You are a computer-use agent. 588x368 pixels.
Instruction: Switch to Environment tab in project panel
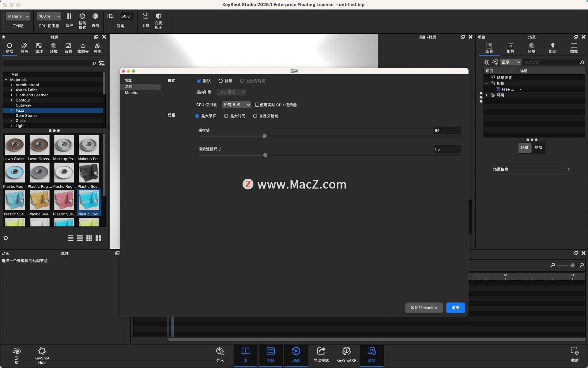click(x=531, y=48)
